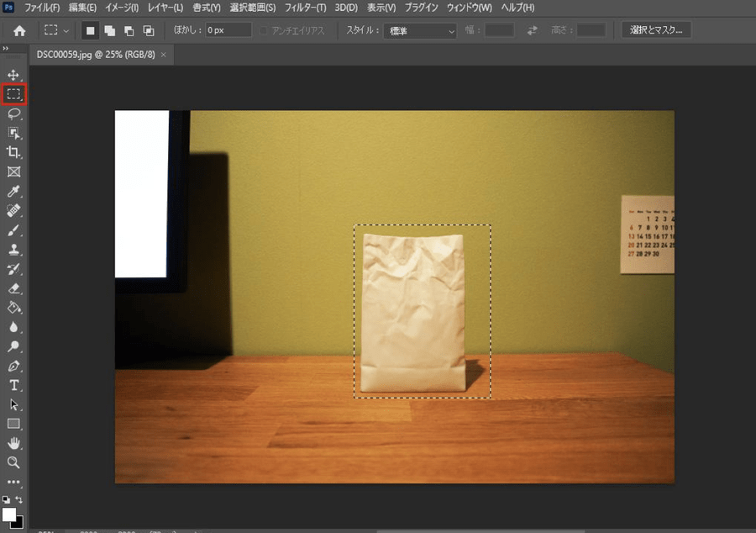The height and width of the screenshot is (533, 756).
Task: Select the Eyedropper tool
Action: coord(13,192)
